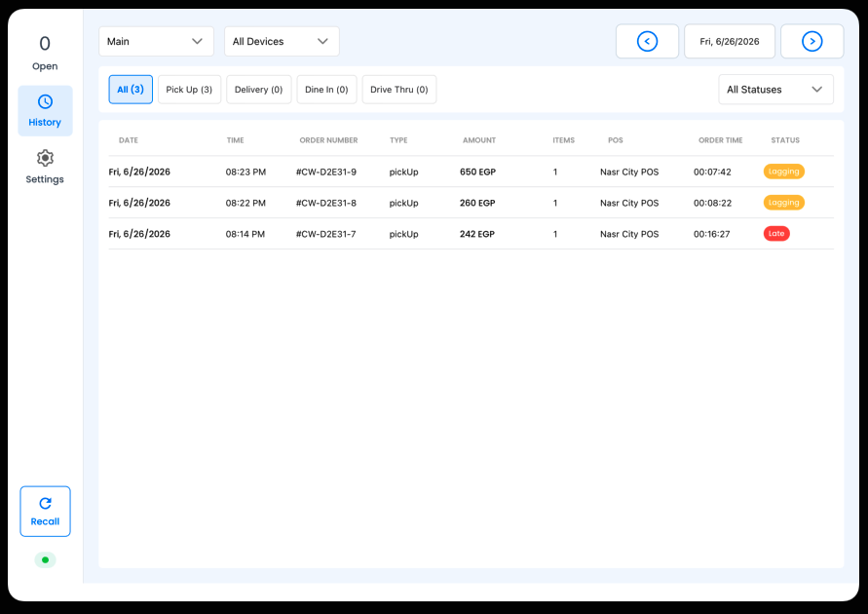Click the ORDER NUMBER column header
868x614 pixels.
(x=329, y=140)
